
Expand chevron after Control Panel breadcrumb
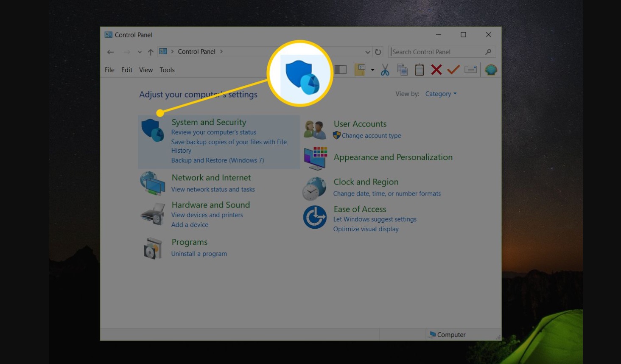coord(221,51)
